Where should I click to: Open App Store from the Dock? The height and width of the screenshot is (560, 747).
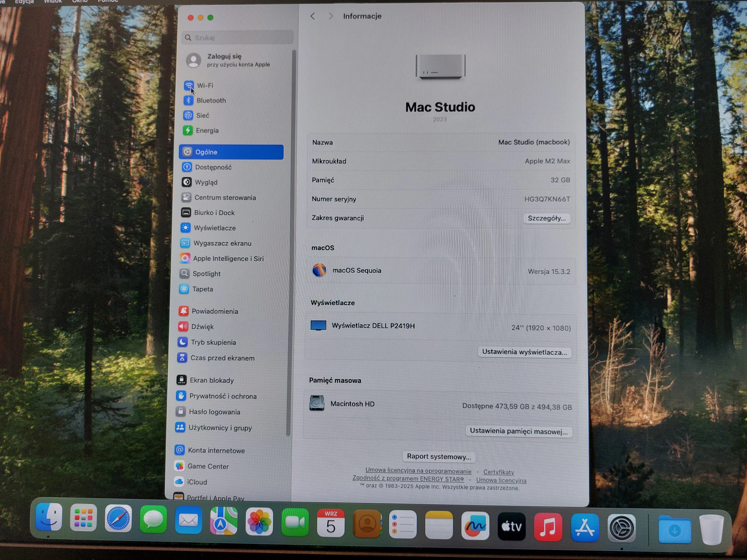pos(585,528)
